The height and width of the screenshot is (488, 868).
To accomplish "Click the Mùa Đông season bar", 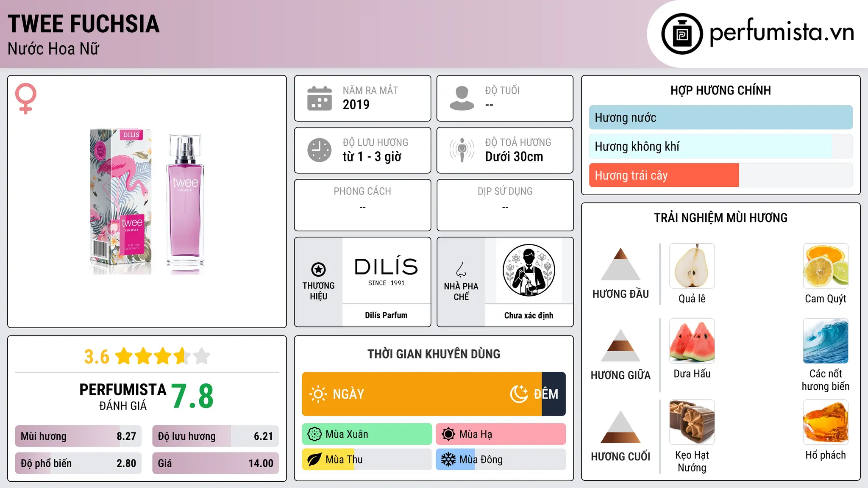I will tap(501, 460).
